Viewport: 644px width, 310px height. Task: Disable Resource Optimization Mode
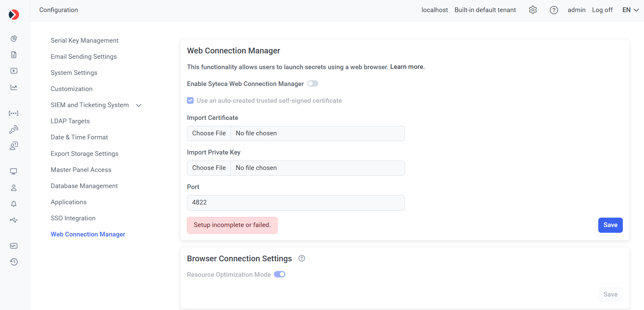[279, 274]
